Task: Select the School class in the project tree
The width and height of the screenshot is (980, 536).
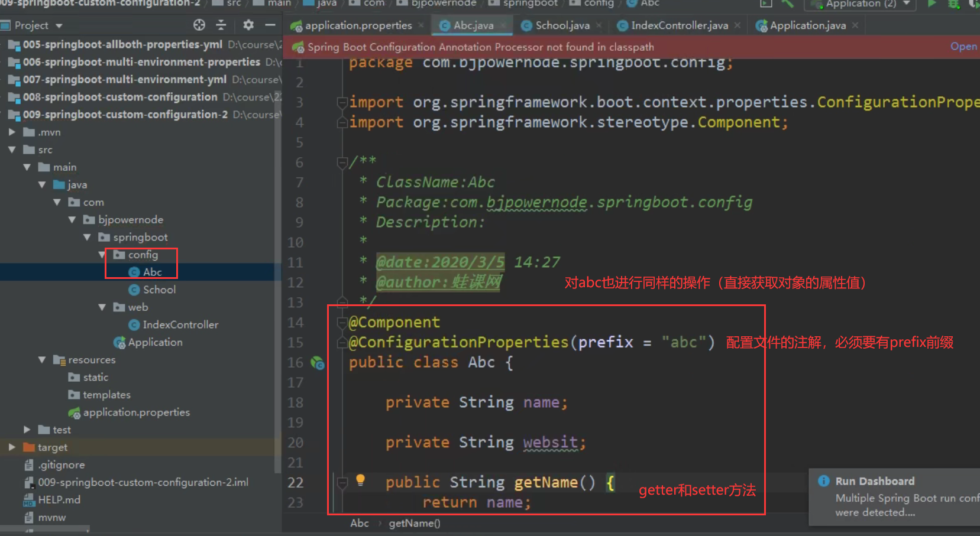Action: point(159,290)
